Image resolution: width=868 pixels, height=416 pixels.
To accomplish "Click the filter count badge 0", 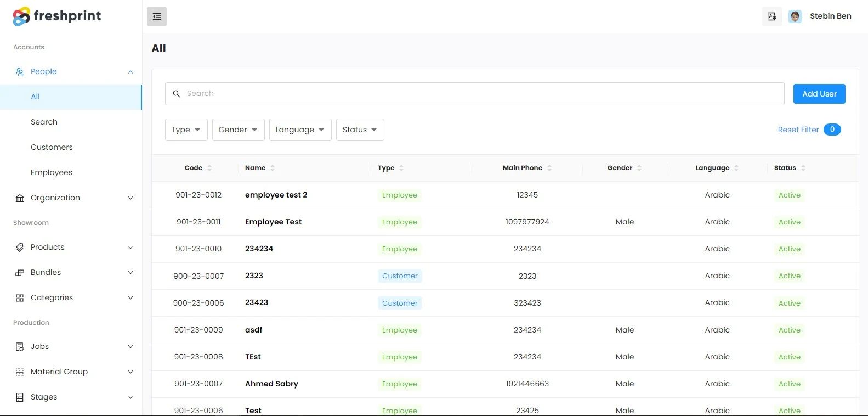I will point(832,130).
